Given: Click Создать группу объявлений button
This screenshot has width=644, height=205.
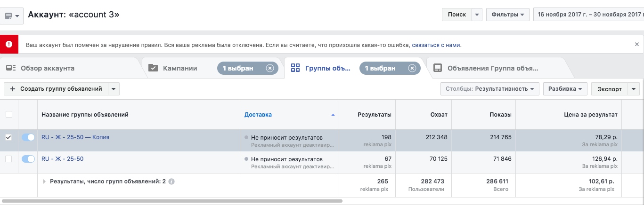Looking at the screenshot, I should coord(56,89).
